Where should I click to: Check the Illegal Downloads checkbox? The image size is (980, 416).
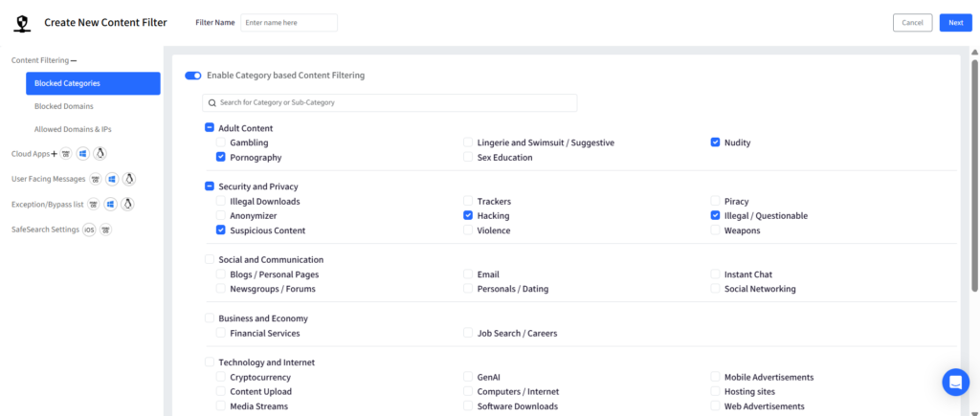(x=221, y=201)
